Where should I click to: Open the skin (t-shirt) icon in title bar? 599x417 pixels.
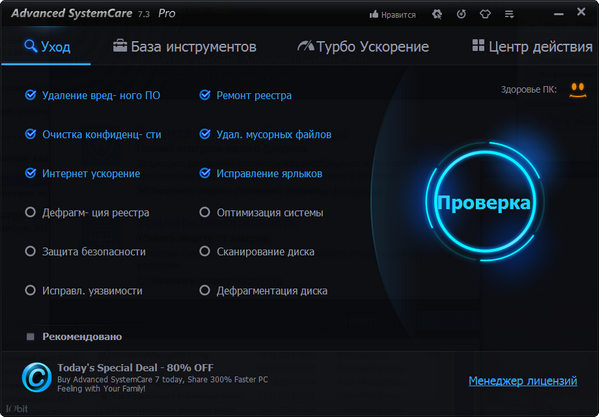[x=485, y=15]
